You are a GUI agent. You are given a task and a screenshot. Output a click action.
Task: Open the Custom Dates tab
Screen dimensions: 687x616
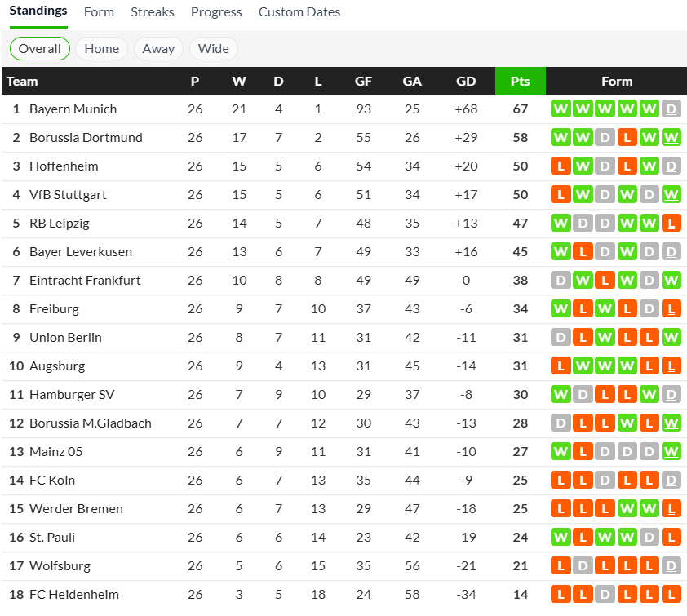click(299, 12)
